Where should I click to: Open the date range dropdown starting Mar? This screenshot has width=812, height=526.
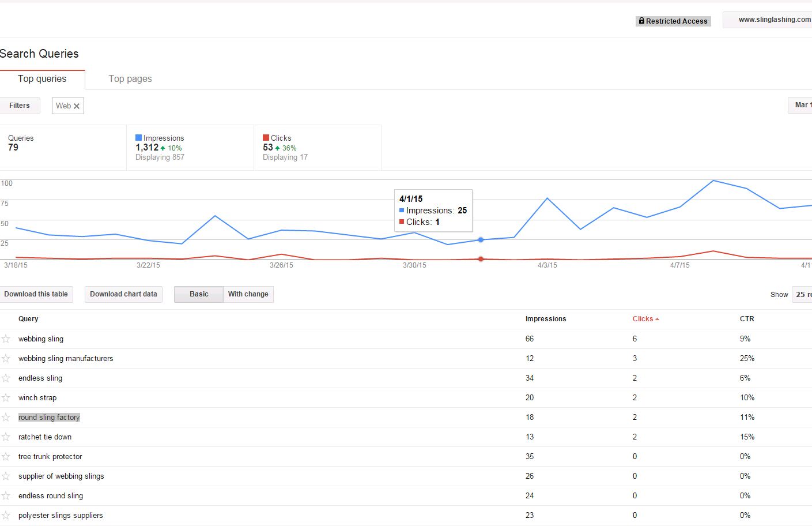(800, 105)
